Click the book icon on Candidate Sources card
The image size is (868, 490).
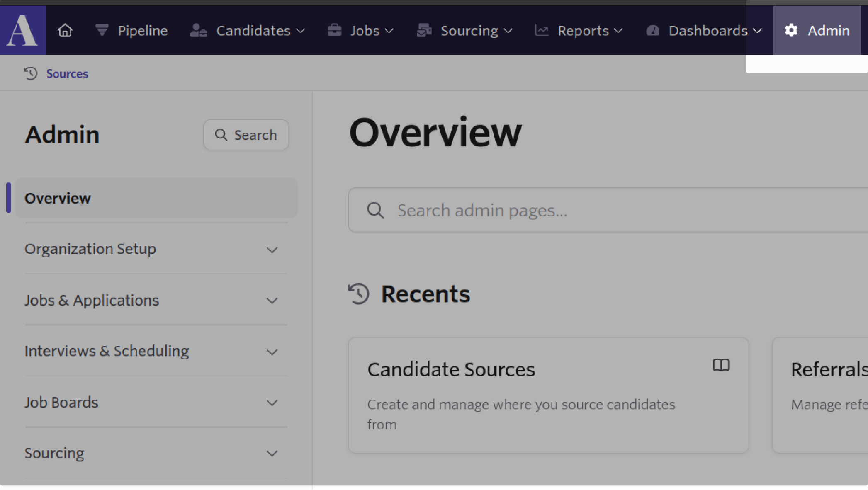point(721,365)
